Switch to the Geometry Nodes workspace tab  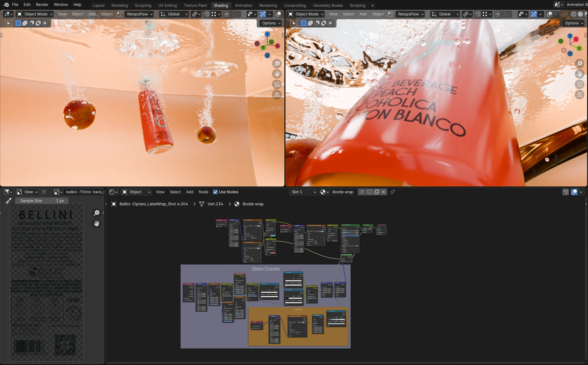click(x=328, y=5)
